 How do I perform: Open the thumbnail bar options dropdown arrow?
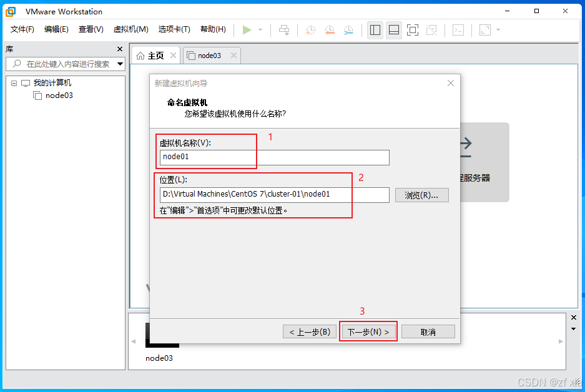pyautogui.click(x=573, y=329)
